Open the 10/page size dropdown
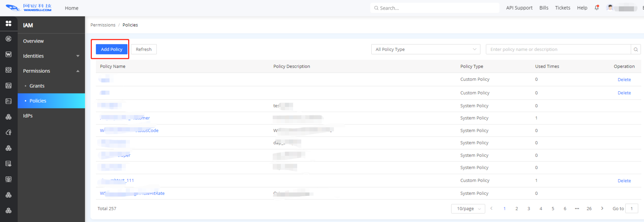This screenshot has width=644, height=222. tap(468, 209)
